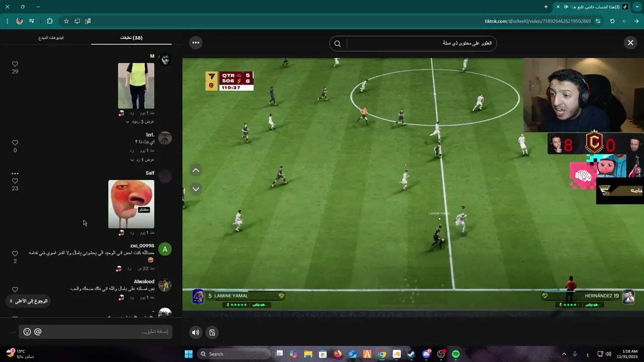This screenshot has width=644, height=362.
Task: View Saif's comment sticker image
Action: click(131, 204)
